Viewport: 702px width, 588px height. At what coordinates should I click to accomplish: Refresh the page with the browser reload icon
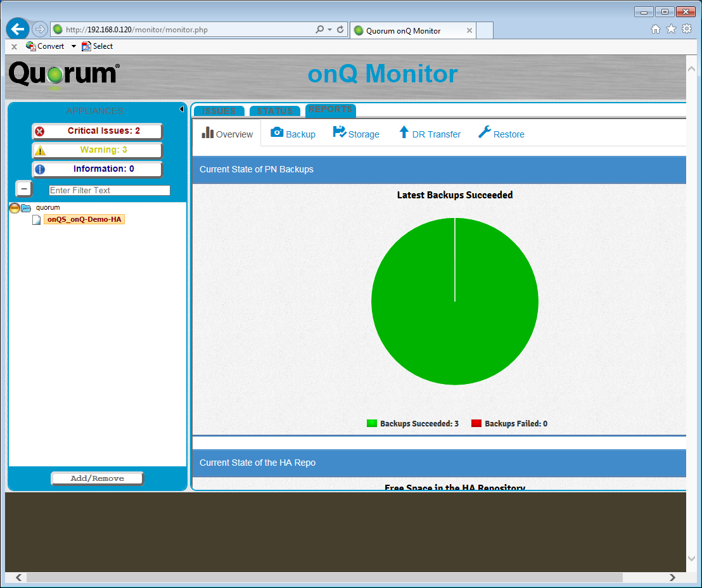[x=341, y=30]
